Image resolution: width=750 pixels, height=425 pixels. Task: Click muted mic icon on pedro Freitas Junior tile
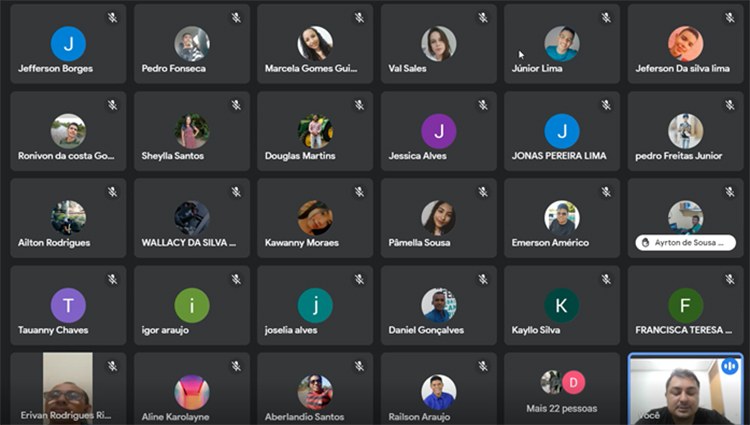click(x=729, y=105)
